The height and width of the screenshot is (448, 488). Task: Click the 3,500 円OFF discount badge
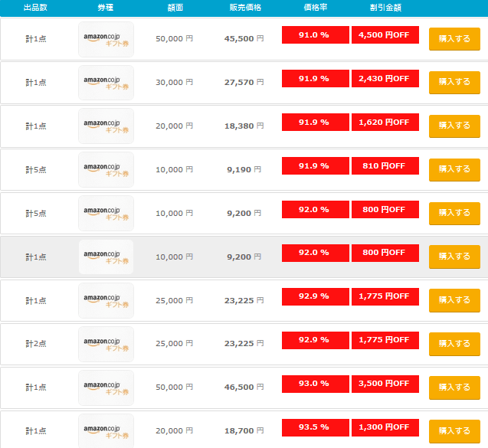click(x=385, y=384)
